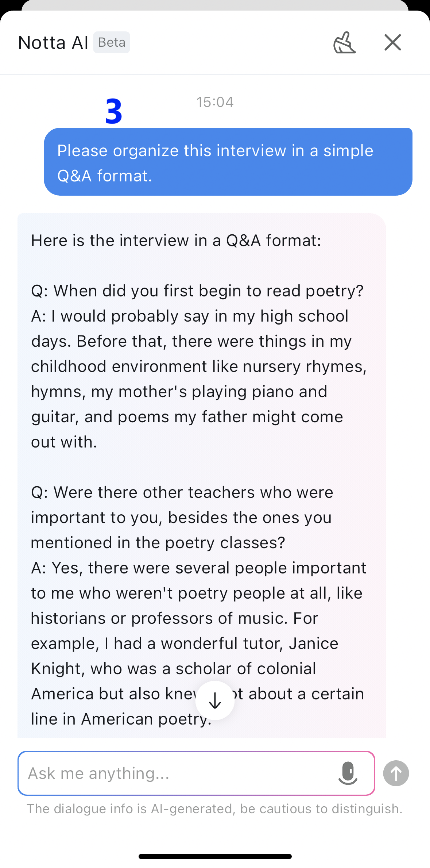Send the message with the up-arrow button
430x868 pixels.
coord(396,773)
